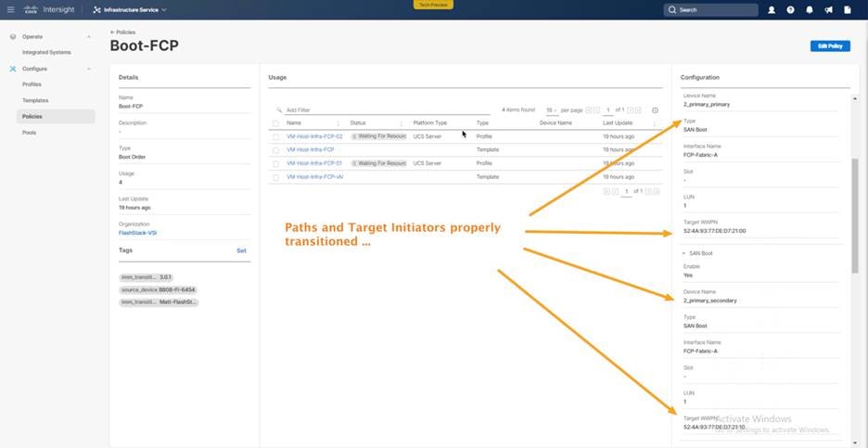Viewport: 868px width, 448px height.
Task: Open Pools in sidebar
Action: click(x=29, y=133)
